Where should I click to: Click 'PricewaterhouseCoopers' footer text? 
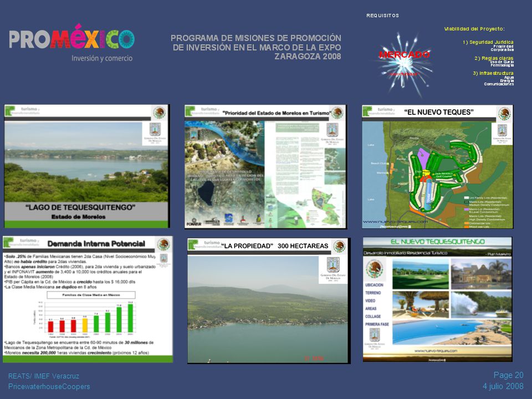click(49, 386)
